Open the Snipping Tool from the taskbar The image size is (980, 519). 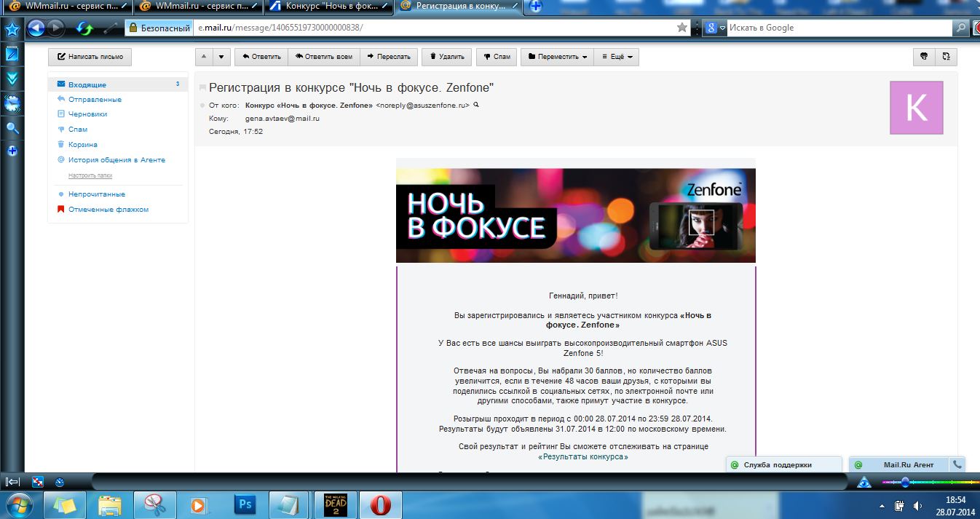[154, 504]
